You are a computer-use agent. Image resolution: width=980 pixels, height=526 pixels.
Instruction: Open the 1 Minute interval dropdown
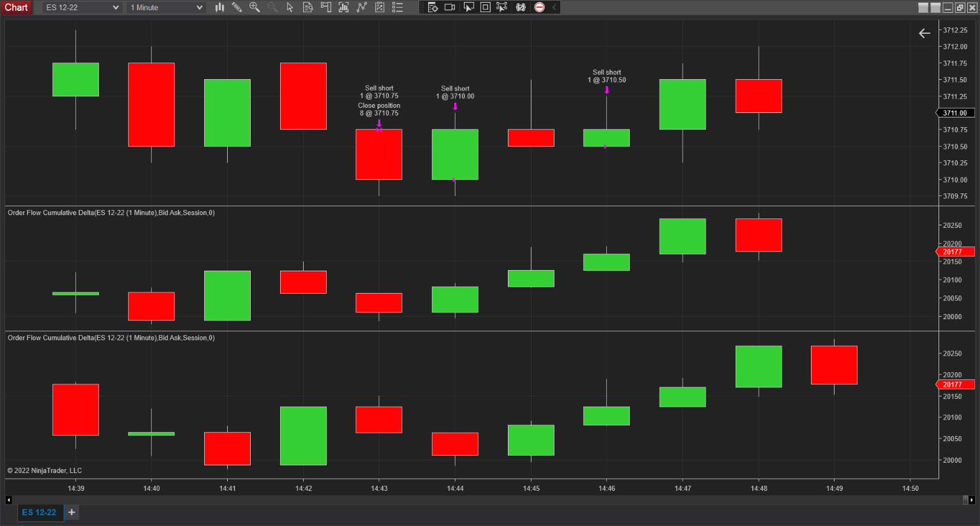166,8
